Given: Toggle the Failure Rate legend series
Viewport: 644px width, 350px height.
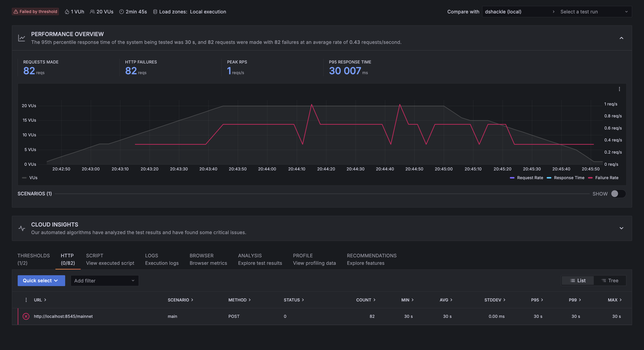Looking at the screenshot, I should click(607, 178).
